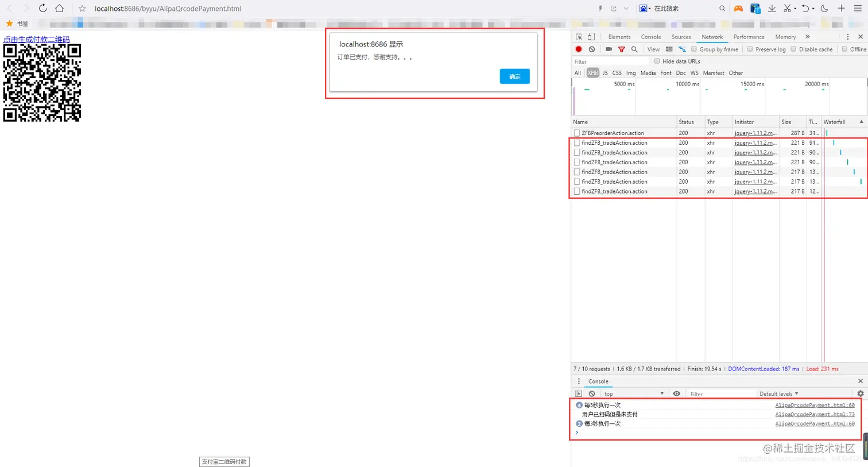Click the search magnifier in the browser search box
Screen dimensions: 868x467
click(x=722, y=9)
